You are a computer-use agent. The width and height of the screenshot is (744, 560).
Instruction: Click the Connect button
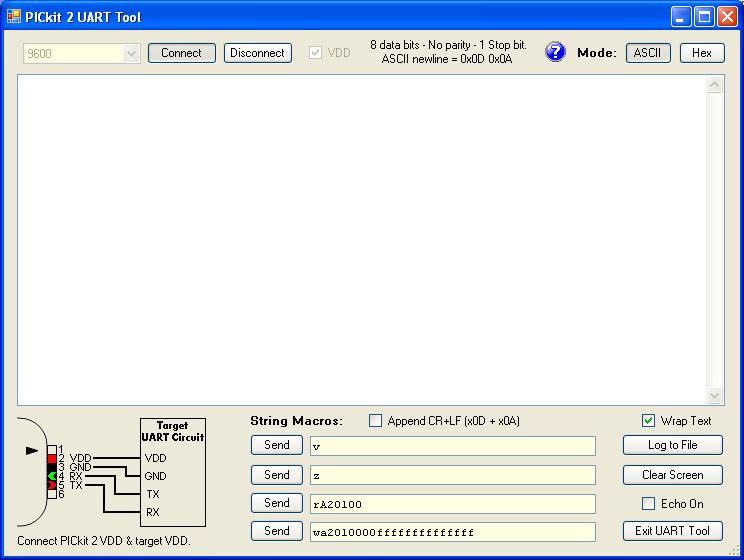[182, 53]
